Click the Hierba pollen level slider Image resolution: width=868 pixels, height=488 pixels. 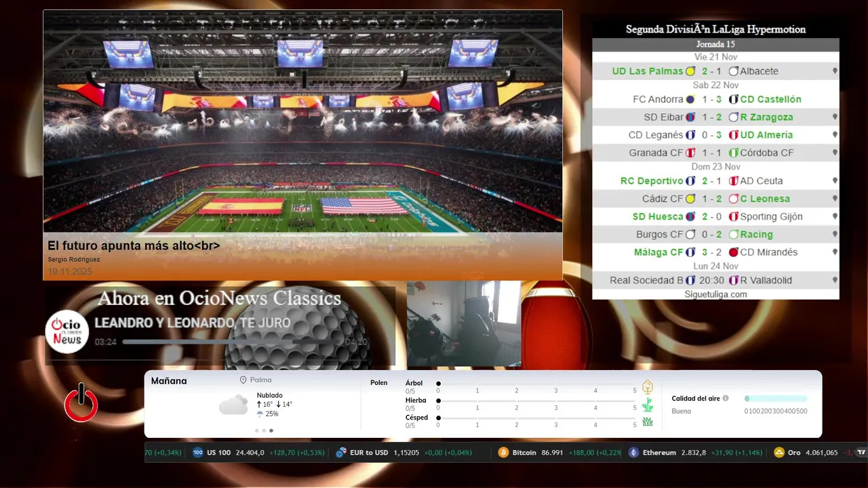[536, 401]
